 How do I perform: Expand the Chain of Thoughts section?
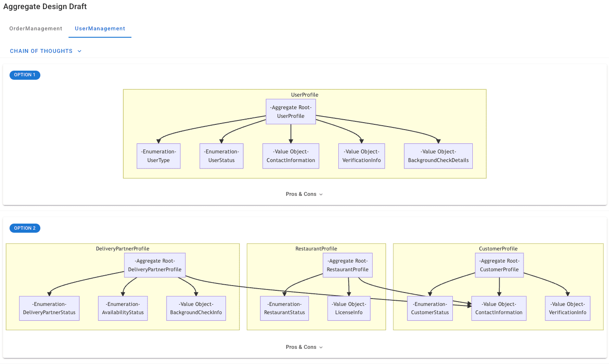click(x=46, y=51)
